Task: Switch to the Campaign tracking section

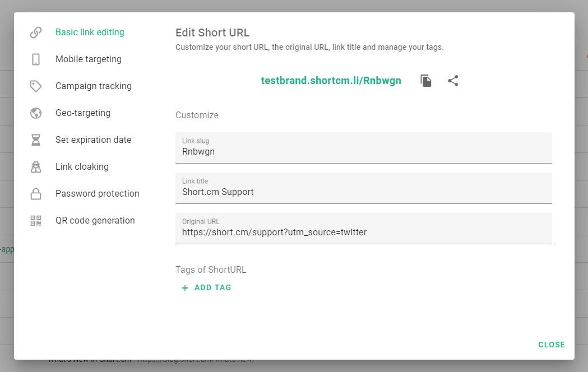Action: [x=93, y=86]
